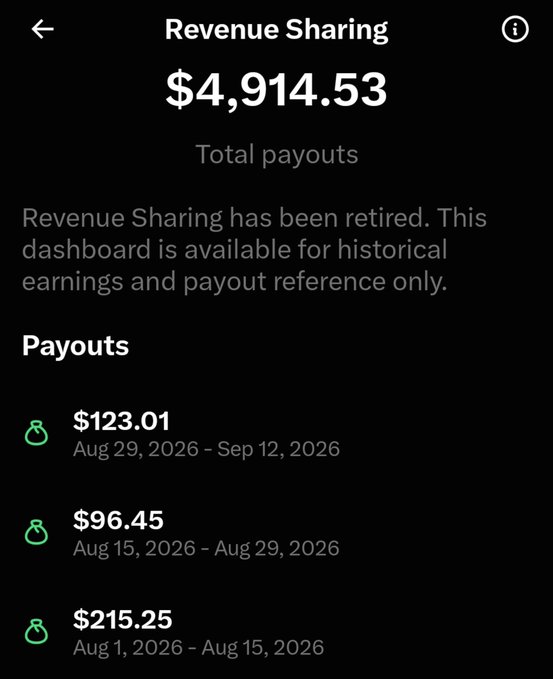Open the $215.25 payout entry
Viewport: 553px width, 679px height.
[x=276, y=632]
